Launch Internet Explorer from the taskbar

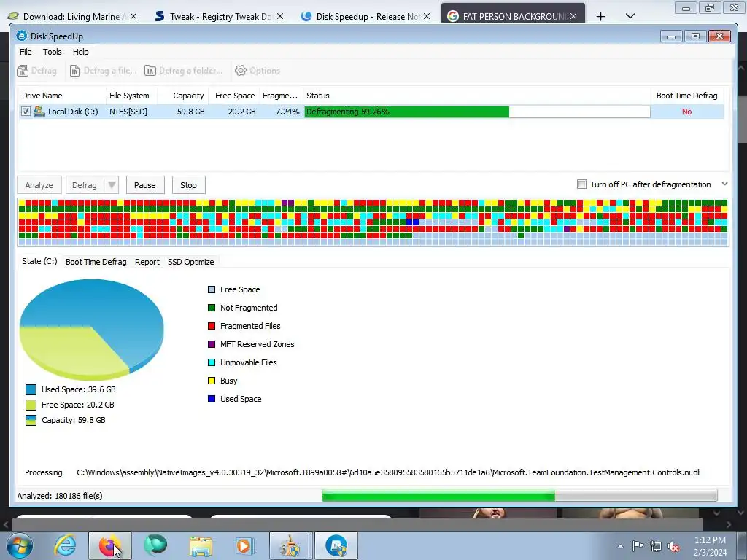pyautogui.click(x=65, y=545)
